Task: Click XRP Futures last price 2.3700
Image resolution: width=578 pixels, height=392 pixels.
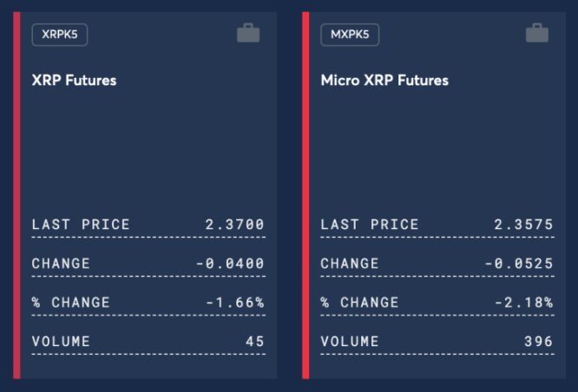Action: 234,224
